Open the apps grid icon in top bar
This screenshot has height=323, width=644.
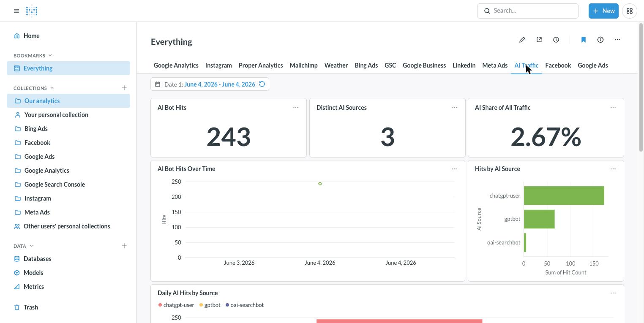coord(629,11)
